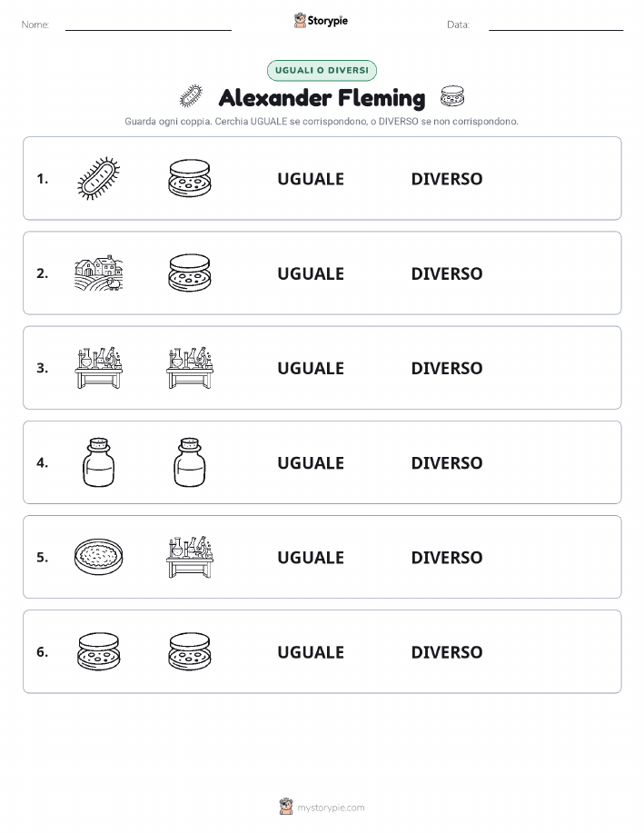Click the bacteria icon in row 1
Viewport: 644px width, 833px height.
(98, 178)
